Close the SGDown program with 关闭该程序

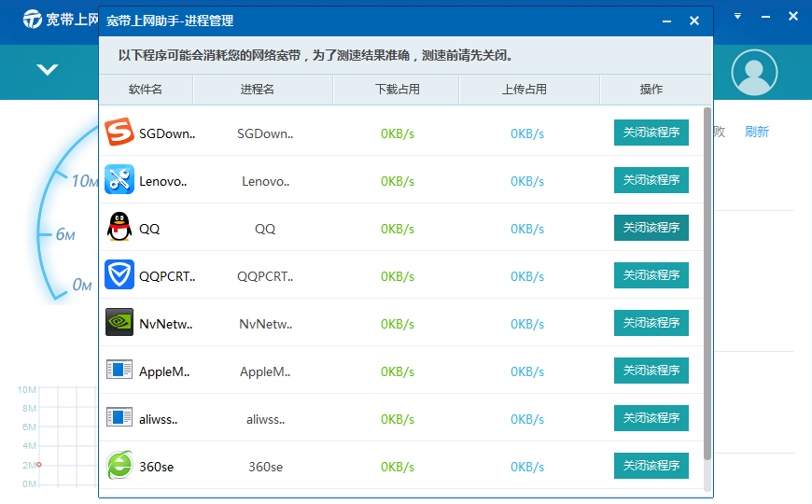click(651, 133)
